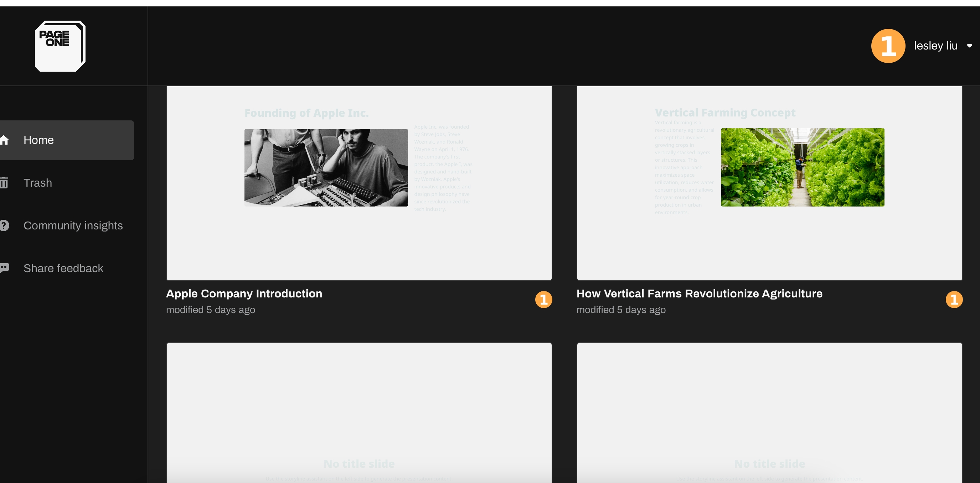The width and height of the screenshot is (980, 483).
Task: Select Home in the sidebar
Action: [x=39, y=140]
